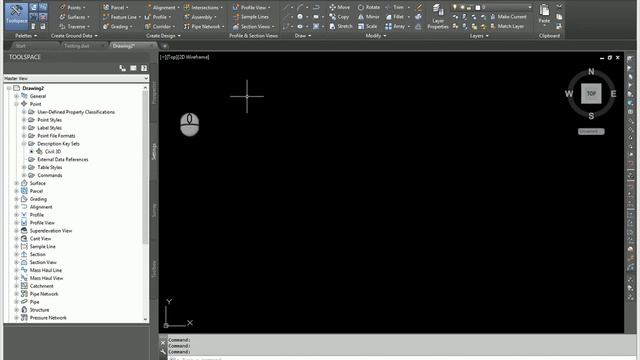This screenshot has height=360, width=640.
Task: Select the Civil 3D description key set
Action: click(x=53, y=151)
